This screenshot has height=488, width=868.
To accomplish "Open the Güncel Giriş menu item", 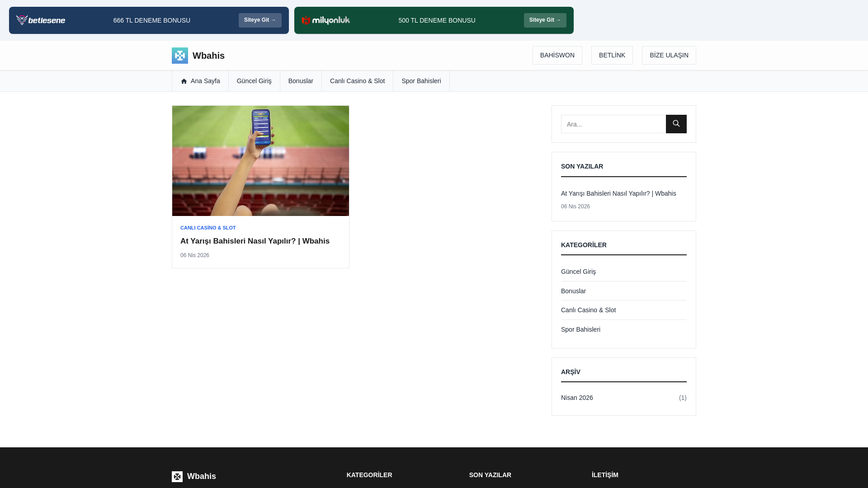I will click(x=254, y=81).
